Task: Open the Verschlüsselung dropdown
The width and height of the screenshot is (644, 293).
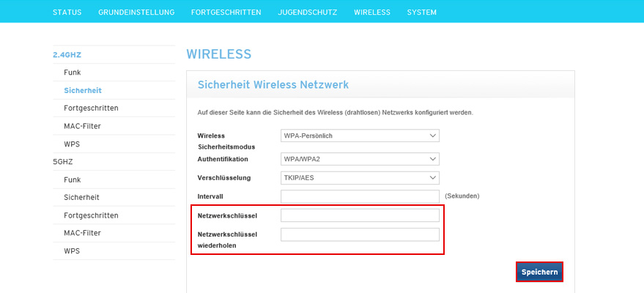Action: tap(360, 177)
